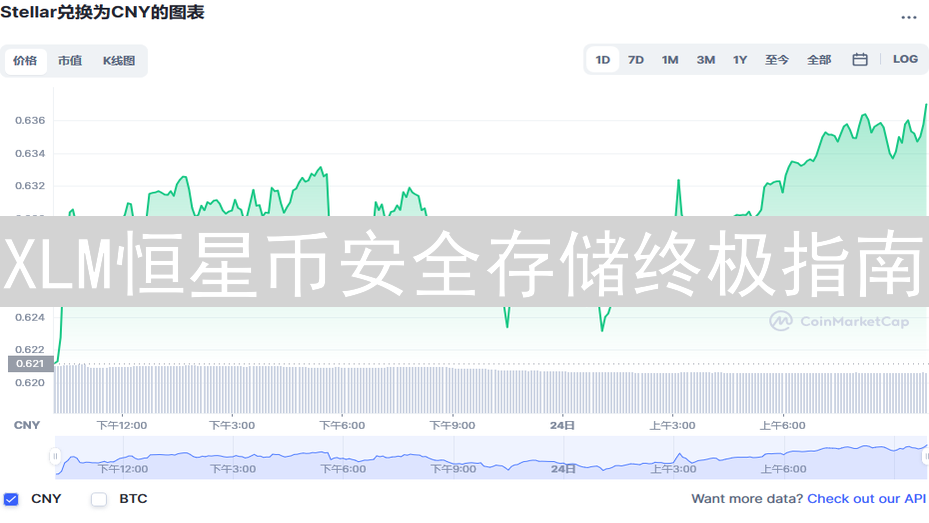
Task: Open the Check out our API link
Action: click(866, 499)
